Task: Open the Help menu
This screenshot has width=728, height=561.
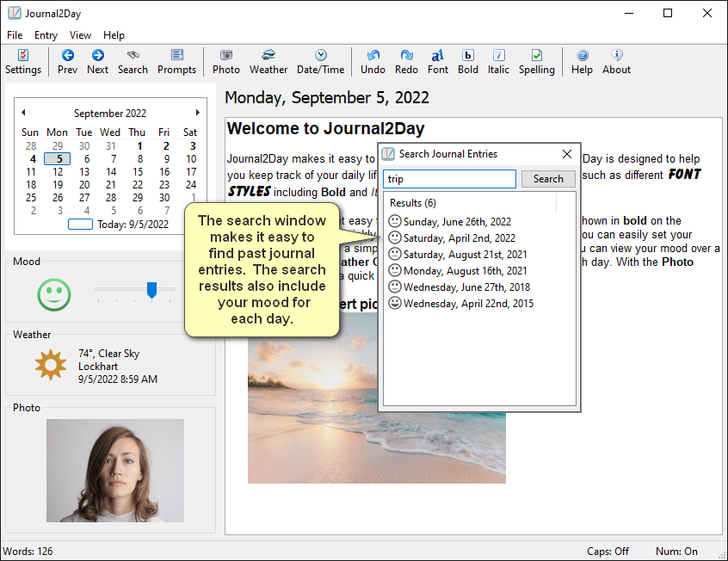Action: click(114, 35)
